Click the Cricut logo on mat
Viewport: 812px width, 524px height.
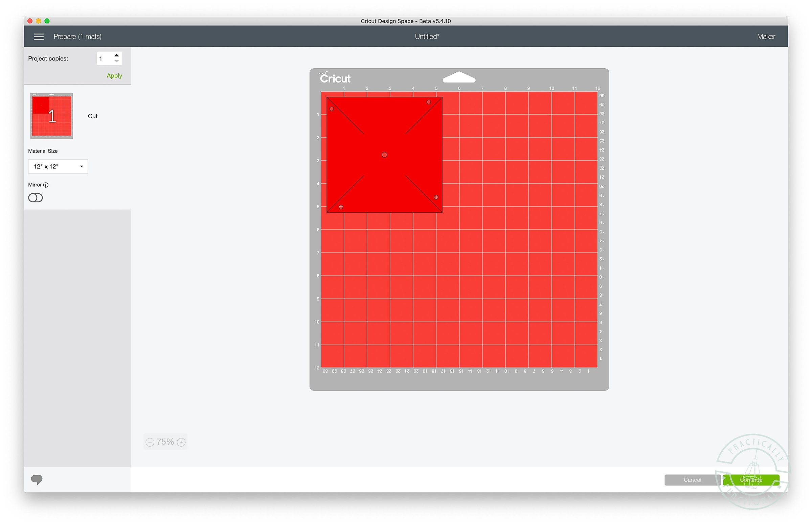pyautogui.click(x=335, y=78)
